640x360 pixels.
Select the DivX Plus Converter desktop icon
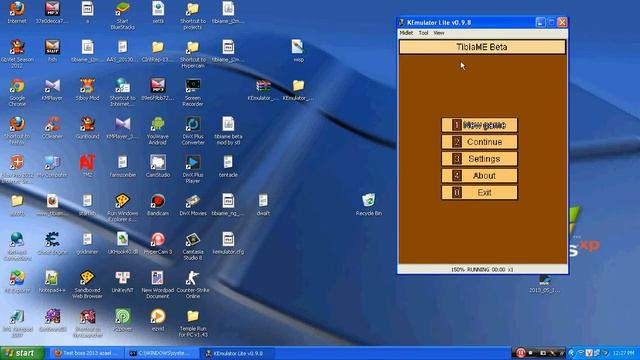pyautogui.click(x=193, y=131)
